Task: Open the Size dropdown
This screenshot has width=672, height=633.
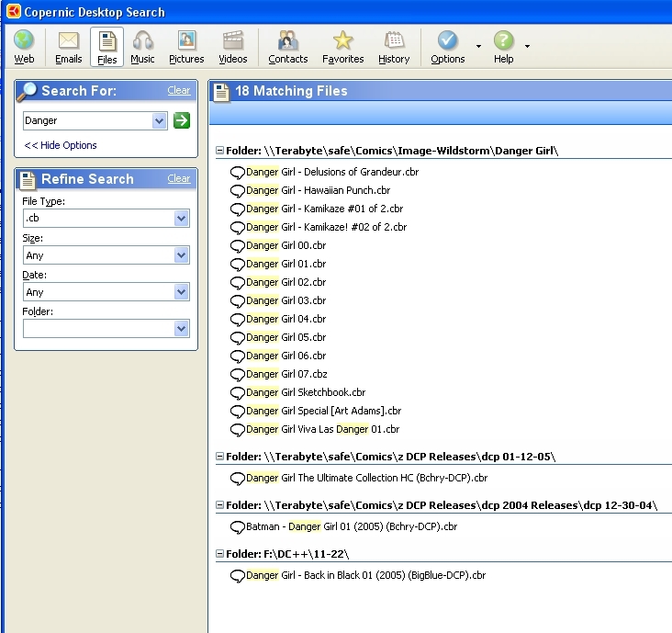Action: [x=182, y=255]
